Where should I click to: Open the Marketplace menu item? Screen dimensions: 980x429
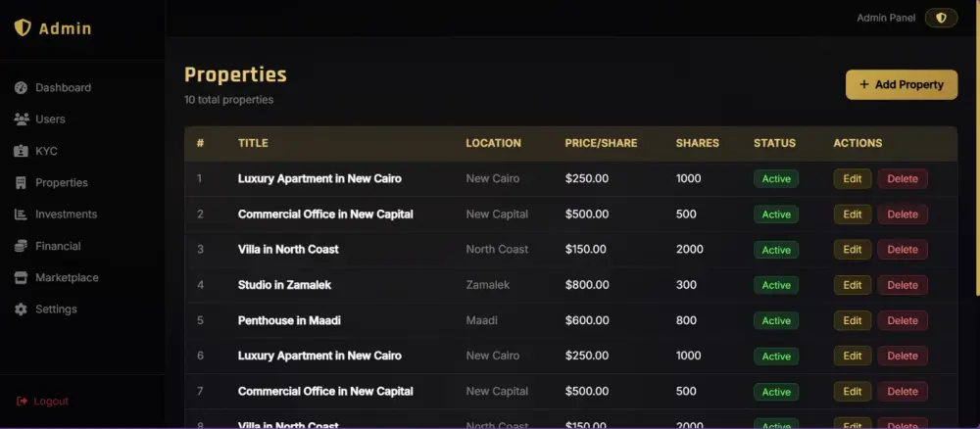(67, 277)
